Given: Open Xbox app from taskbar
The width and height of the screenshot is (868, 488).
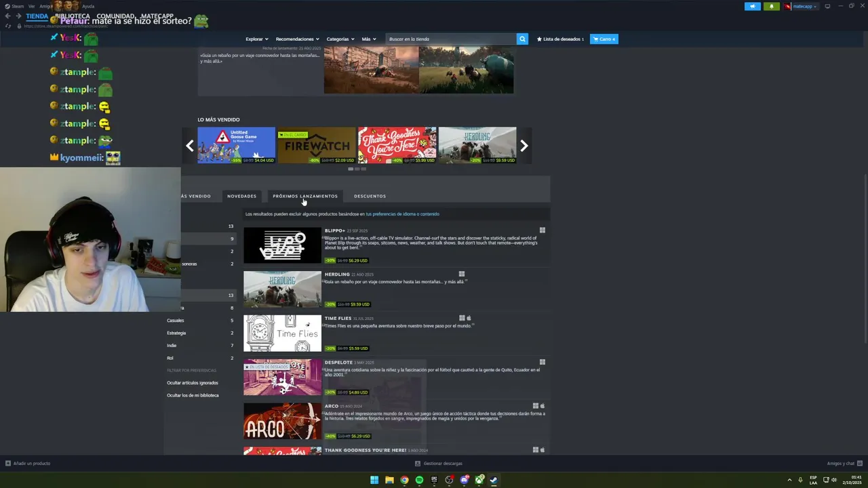Looking at the screenshot, I should [479, 480].
